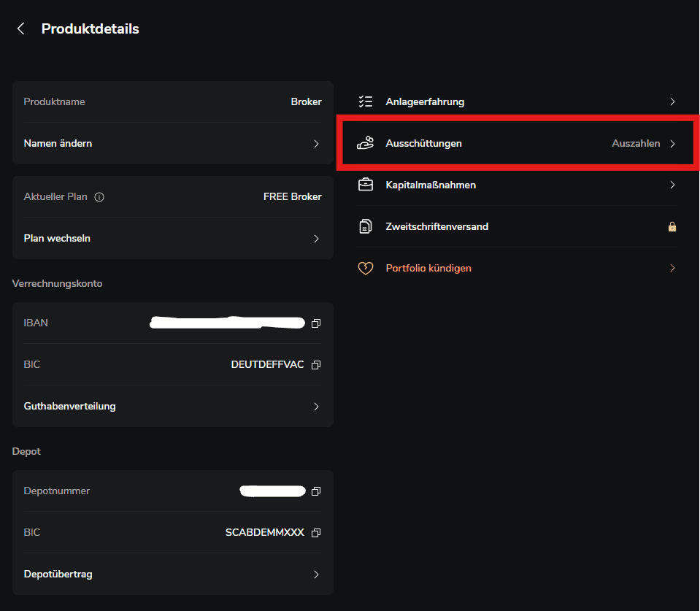The width and height of the screenshot is (700, 611).
Task: Expand the Plan wechseln chevron
Action: [x=316, y=239]
